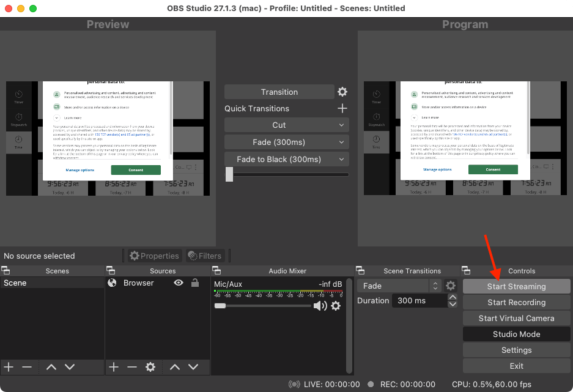The width and height of the screenshot is (573, 392).
Task: Remove selected source with minus icon
Action: [132, 367]
